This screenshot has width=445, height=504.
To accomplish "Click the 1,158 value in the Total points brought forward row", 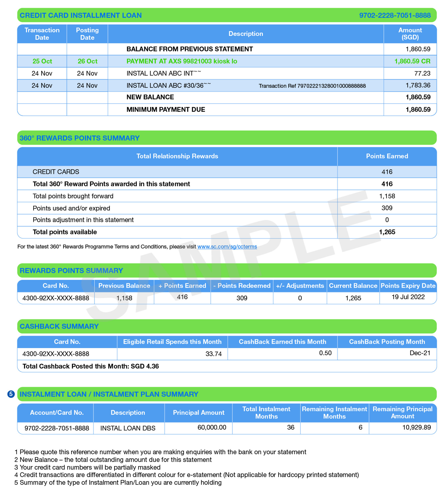I will click(x=387, y=196).
